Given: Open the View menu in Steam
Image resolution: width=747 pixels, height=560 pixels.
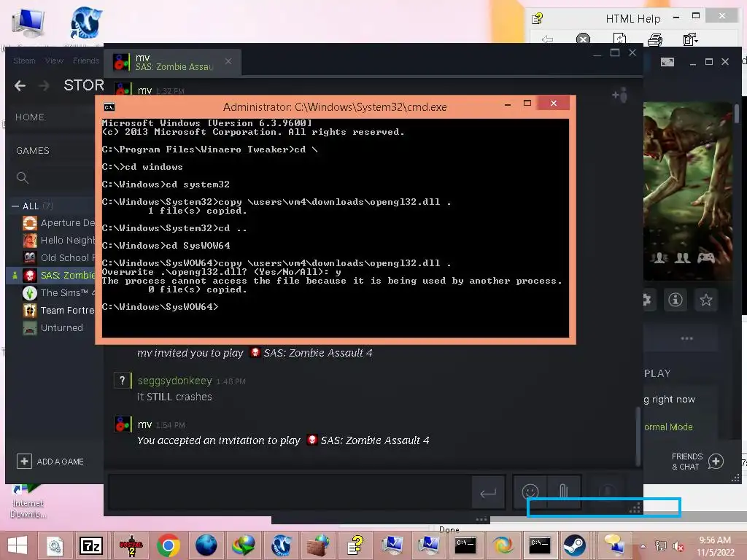Looking at the screenshot, I should click(x=54, y=61).
